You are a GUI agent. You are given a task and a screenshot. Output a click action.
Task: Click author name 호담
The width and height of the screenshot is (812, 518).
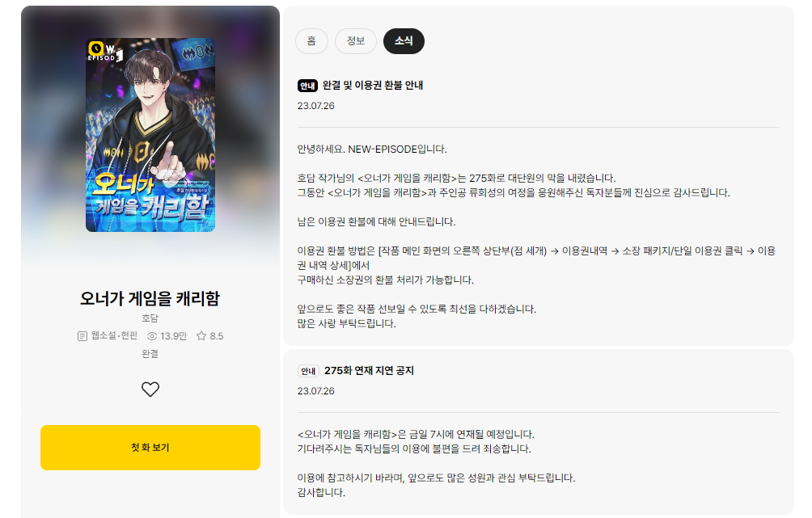[x=150, y=318]
